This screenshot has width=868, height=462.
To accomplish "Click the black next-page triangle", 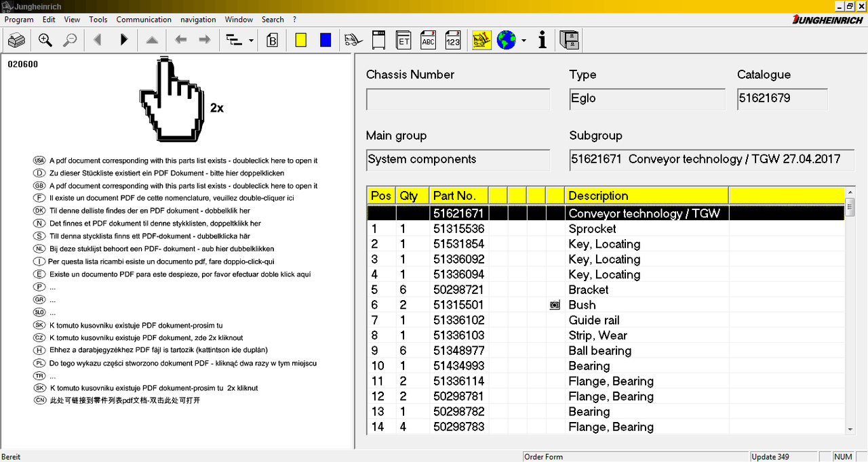I will pyautogui.click(x=123, y=41).
